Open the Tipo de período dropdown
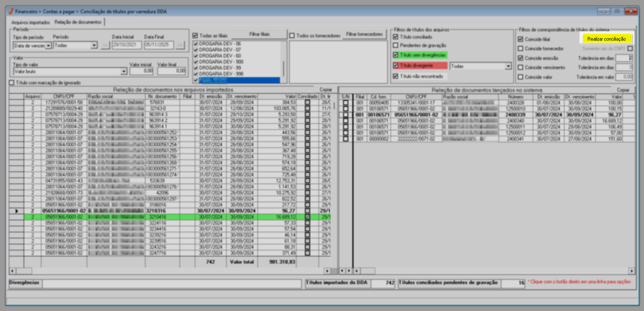644x311 pixels. pos(48,46)
